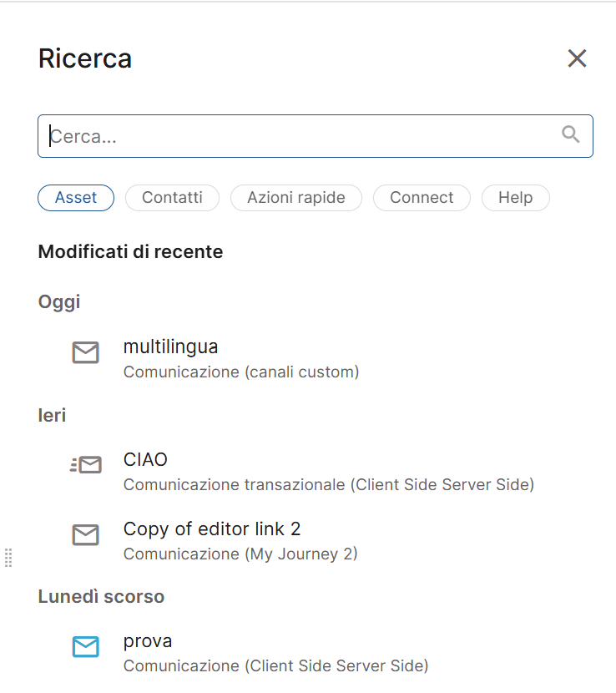Click the transazionale Client Side Server Side subtitle
This screenshot has height=693, width=616.
click(x=328, y=484)
